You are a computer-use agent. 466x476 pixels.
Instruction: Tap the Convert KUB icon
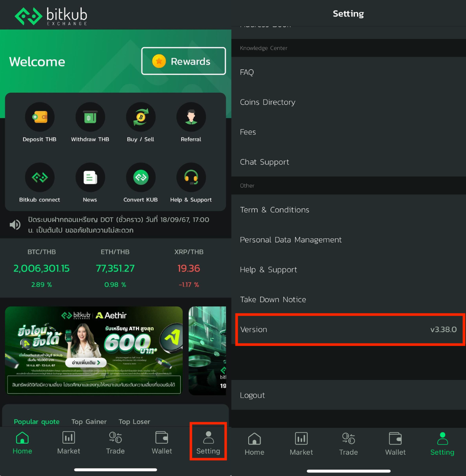coord(141,177)
